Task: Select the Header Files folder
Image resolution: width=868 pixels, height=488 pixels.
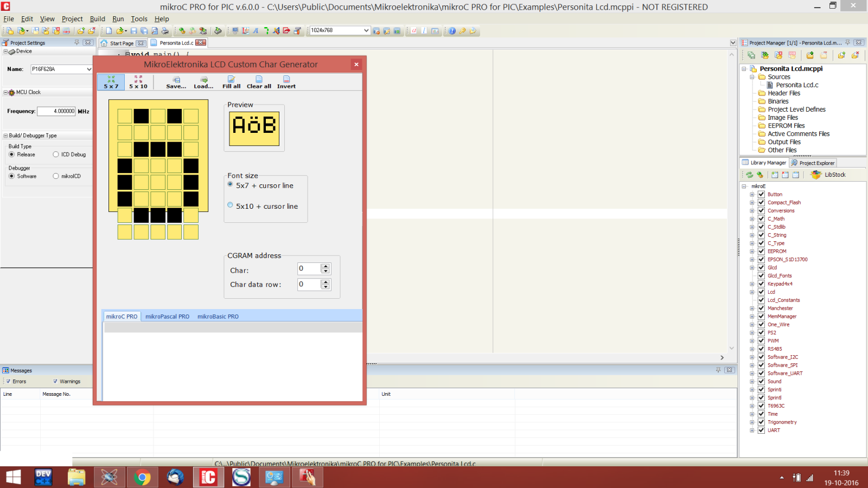Action: pyautogui.click(x=784, y=93)
